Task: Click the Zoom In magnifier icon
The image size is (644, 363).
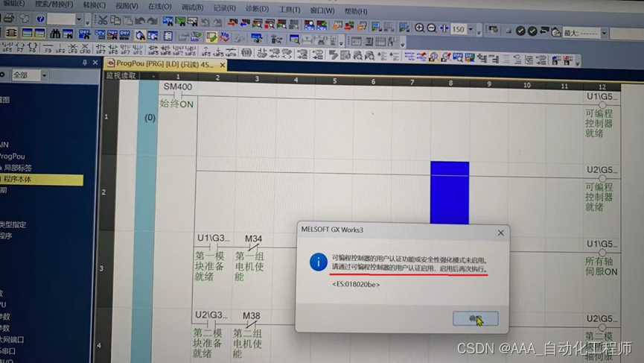Action: click(419, 28)
